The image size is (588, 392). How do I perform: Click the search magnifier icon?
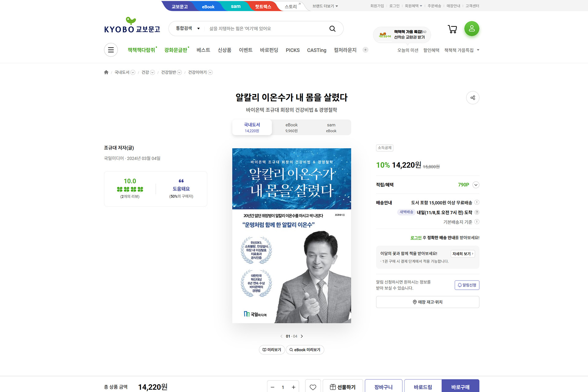point(332,28)
